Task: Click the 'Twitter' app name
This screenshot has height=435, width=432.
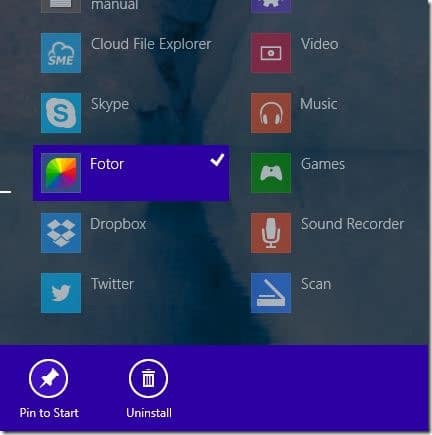Action: [x=112, y=284]
